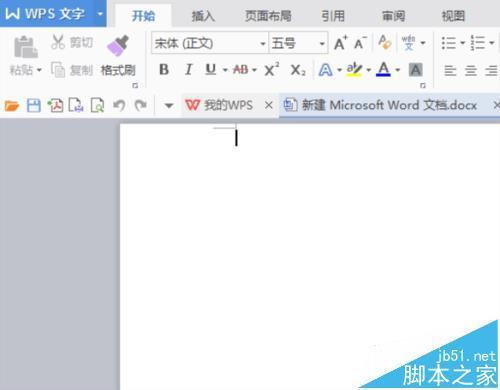Toggle strikethrough AB formatting
500x390 pixels.
click(241, 70)
